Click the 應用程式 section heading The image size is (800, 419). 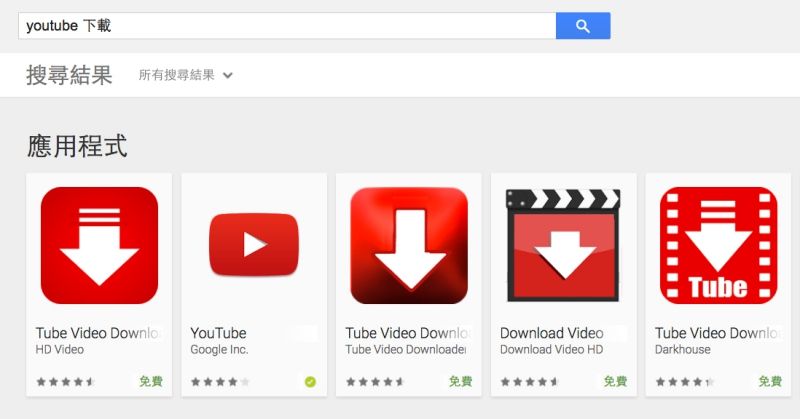77,146
